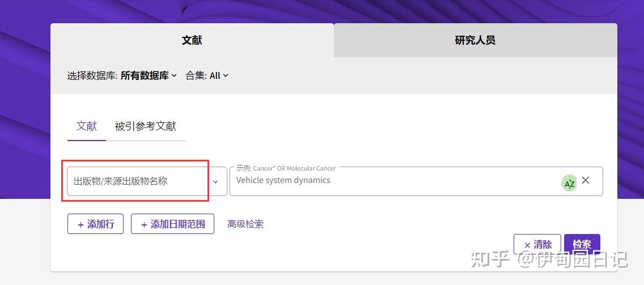Click the × icon on the 清除 button

(x=527, y=245)
